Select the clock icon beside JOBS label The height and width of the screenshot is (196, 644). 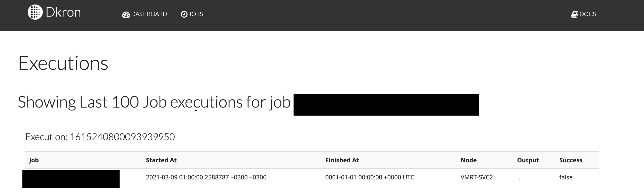point(184,14)
